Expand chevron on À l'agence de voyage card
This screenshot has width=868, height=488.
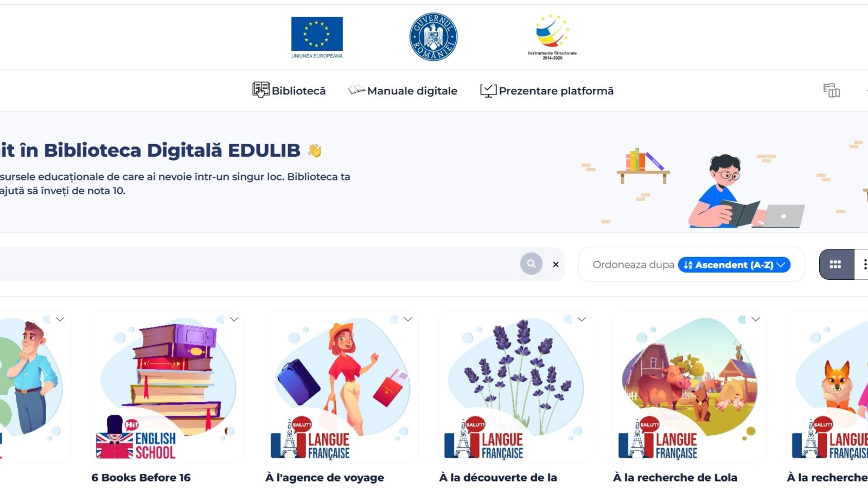pos(408,319)
